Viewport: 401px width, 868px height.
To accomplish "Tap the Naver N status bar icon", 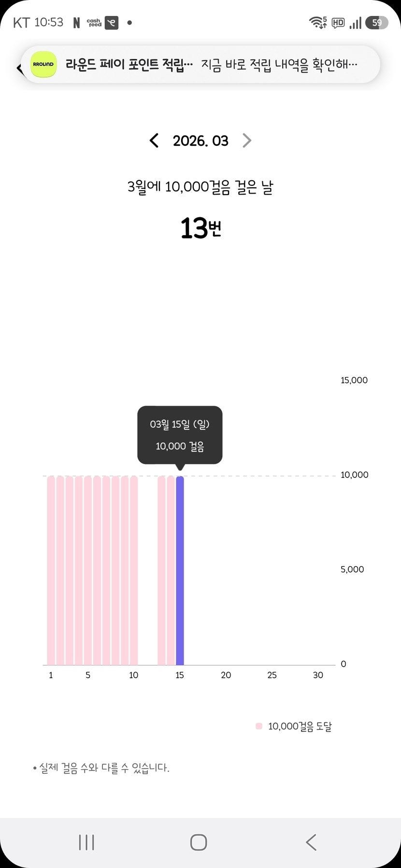I will click(76, 23).
